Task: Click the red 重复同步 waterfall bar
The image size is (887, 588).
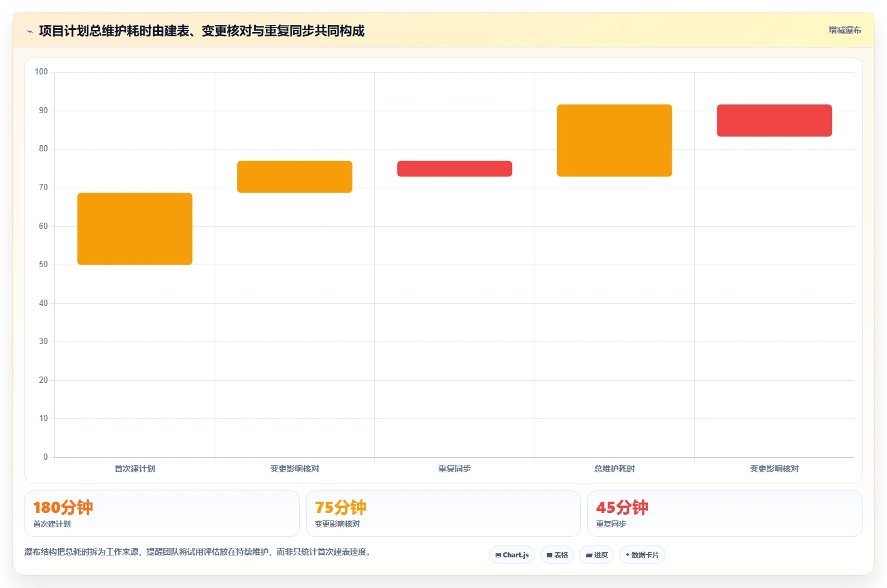Action: tap(454, 169)
